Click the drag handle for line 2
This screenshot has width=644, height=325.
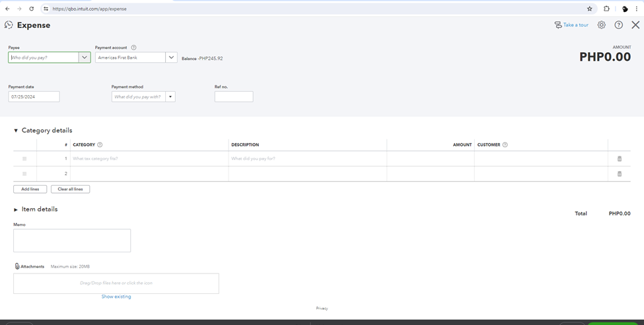[x=24, y=174]
